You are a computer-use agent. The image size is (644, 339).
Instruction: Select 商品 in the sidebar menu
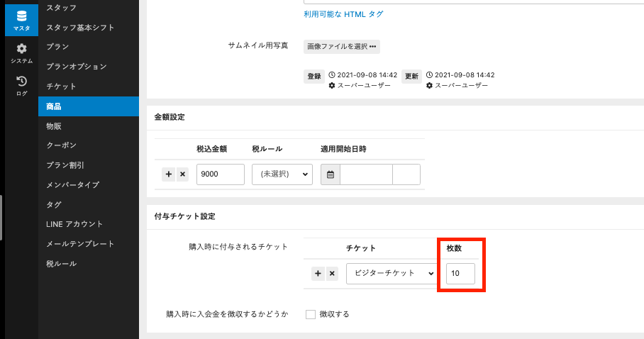pos(55,106)
